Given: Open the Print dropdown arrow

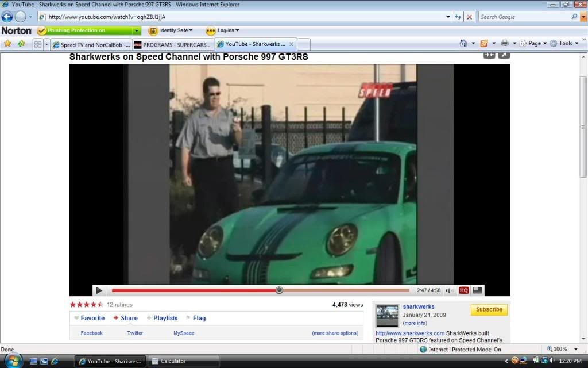Looking at the screenshot, I should click(514, 43).
